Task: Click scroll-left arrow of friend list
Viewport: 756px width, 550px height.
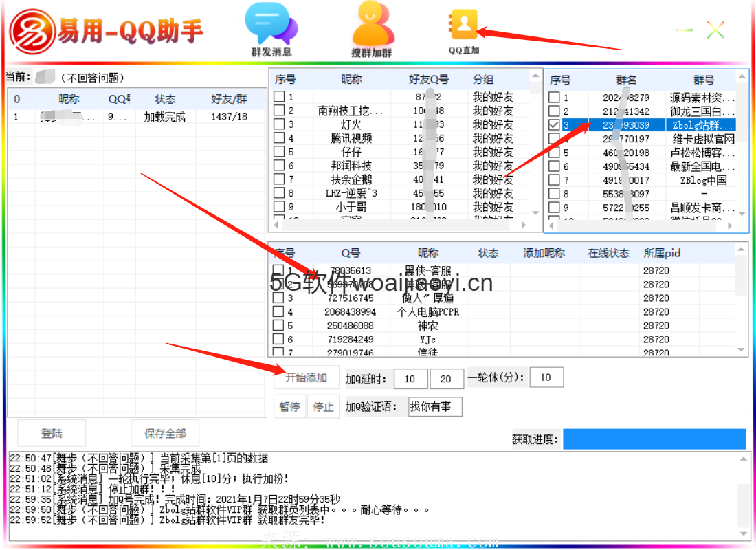Action: pos(276,225)
